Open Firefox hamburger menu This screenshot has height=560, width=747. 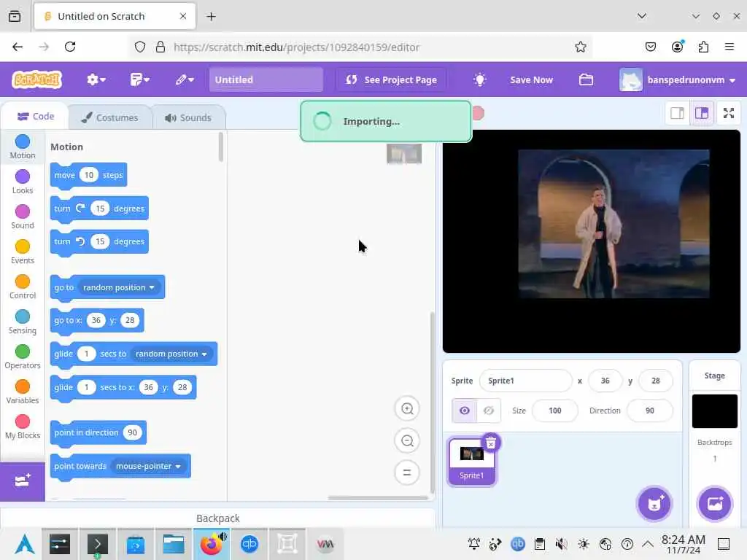(729, 47)
